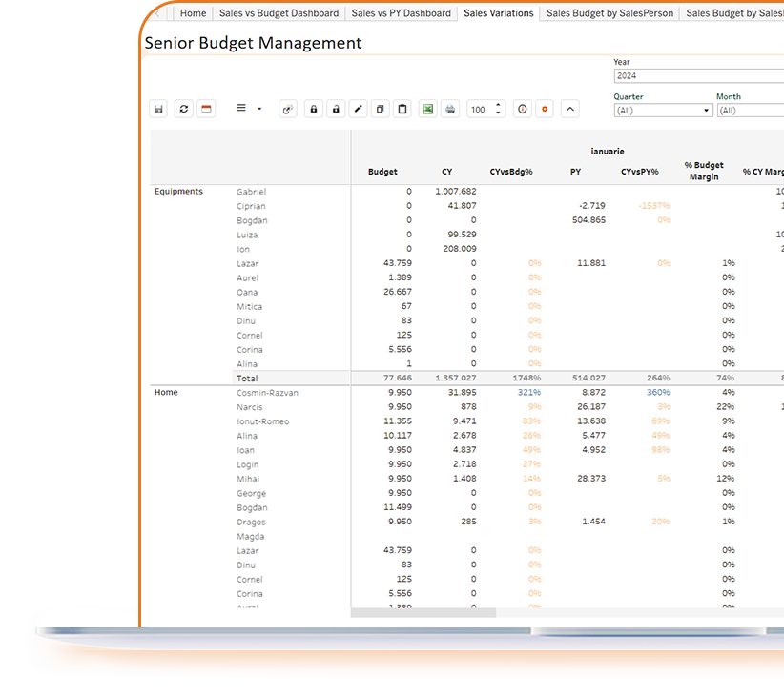Click the copy cells icon
784x698 pixels.
381,110
